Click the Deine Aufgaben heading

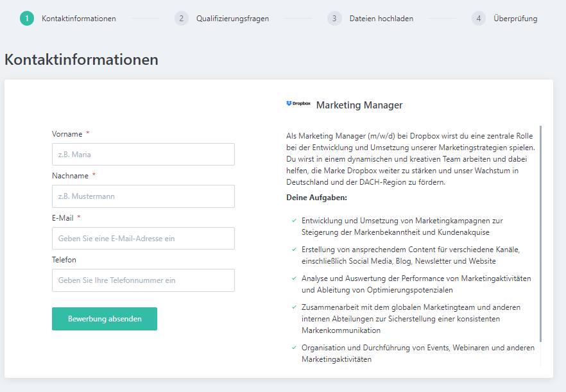coord(316,198)
